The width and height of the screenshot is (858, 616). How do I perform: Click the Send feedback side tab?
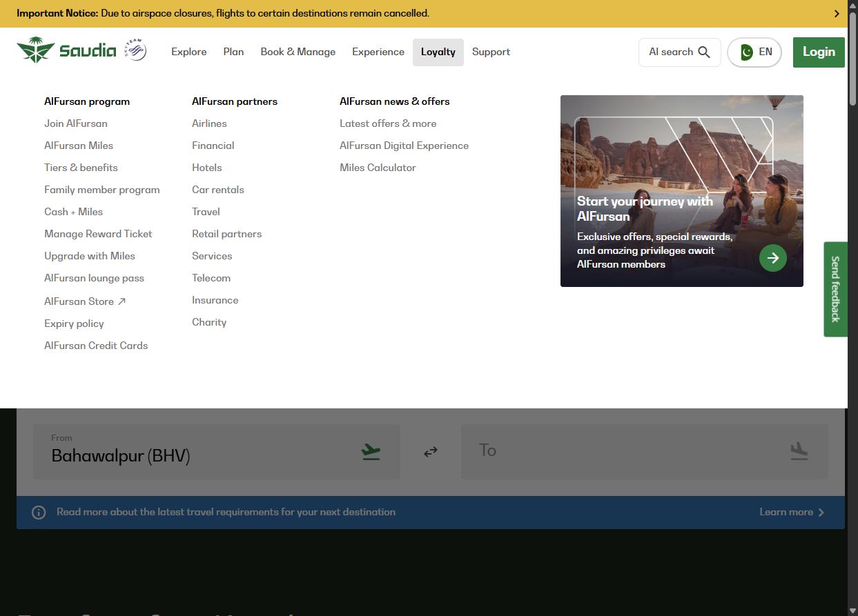[835, 289]
